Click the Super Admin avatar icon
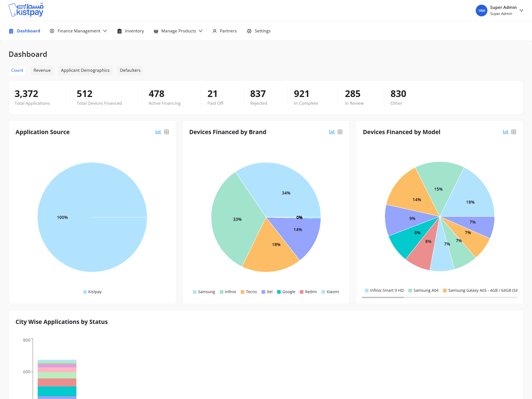The image size is (532, 399). pyautogui.click(x=482, y=11)
